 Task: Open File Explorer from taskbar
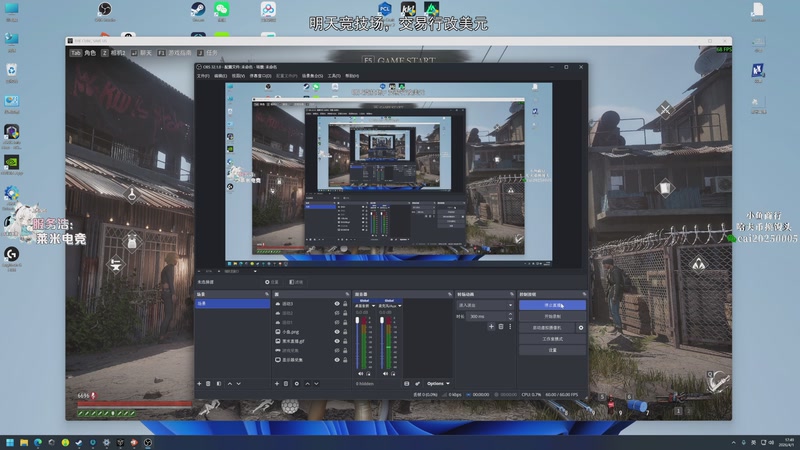(x=23, y=442)
